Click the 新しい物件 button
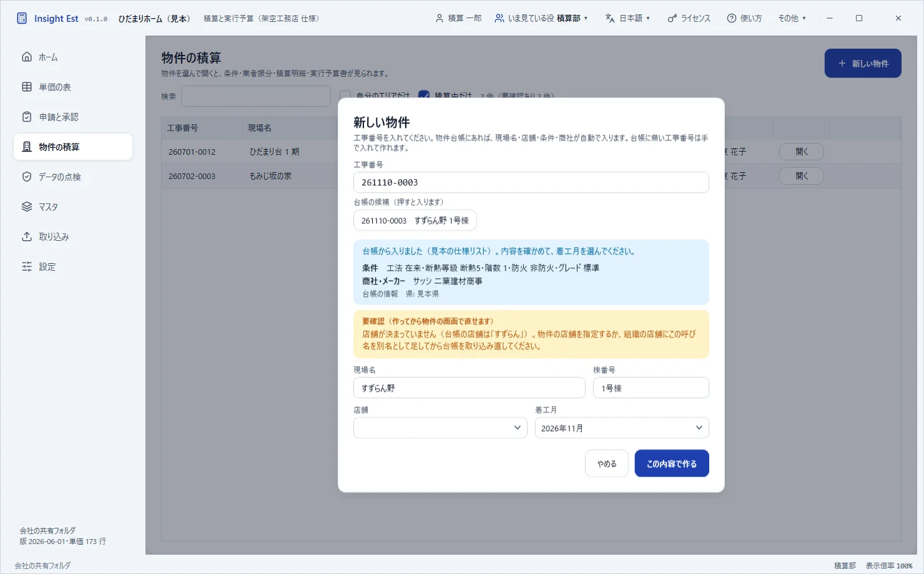 tap(863, 63)
